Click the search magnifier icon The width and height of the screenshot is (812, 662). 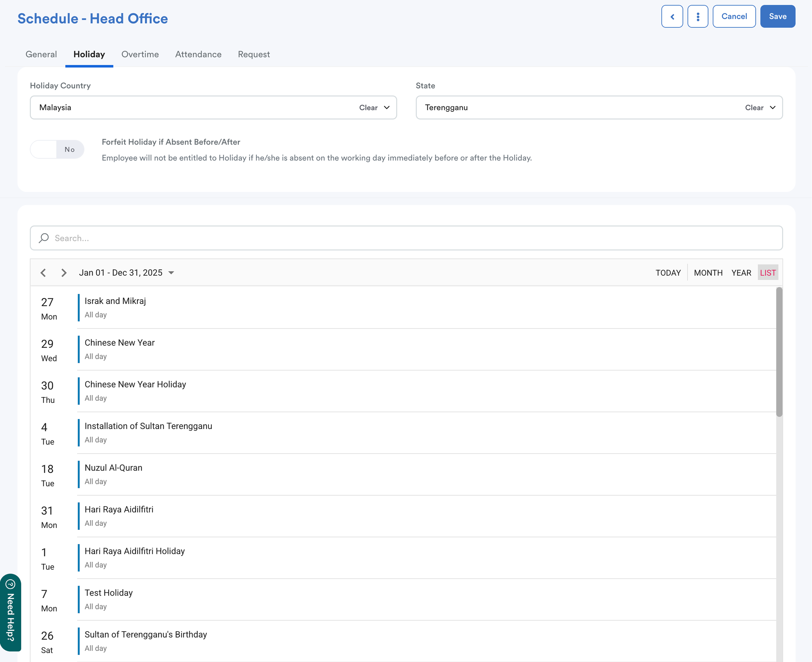pos(44,238)
